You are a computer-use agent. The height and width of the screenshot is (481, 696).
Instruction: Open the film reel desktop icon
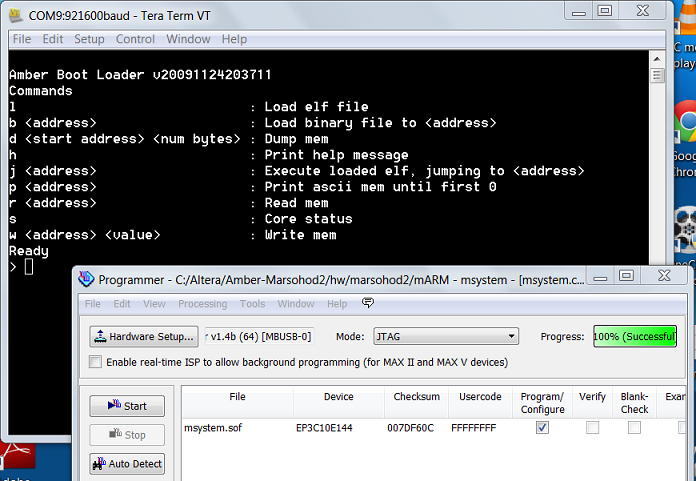[685, 231]
